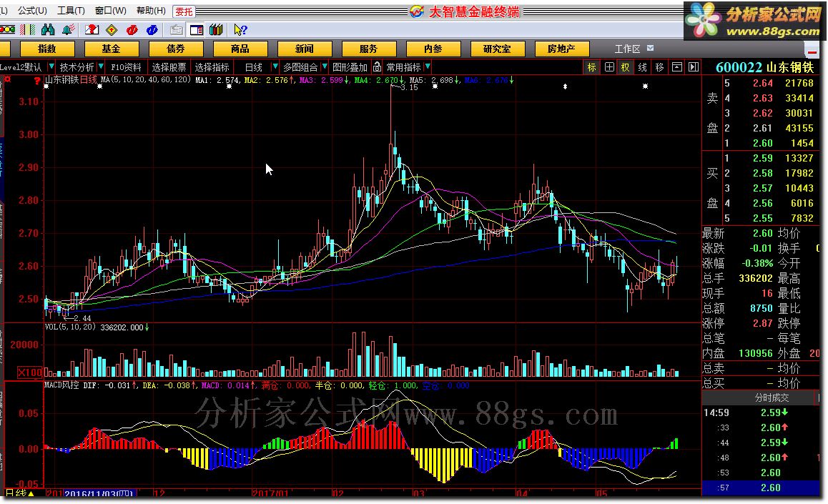828x504 pixels.
Task: Expand the 多图组合 dropdown arrow
Action: pyautogui.click(x=324, y=66)
